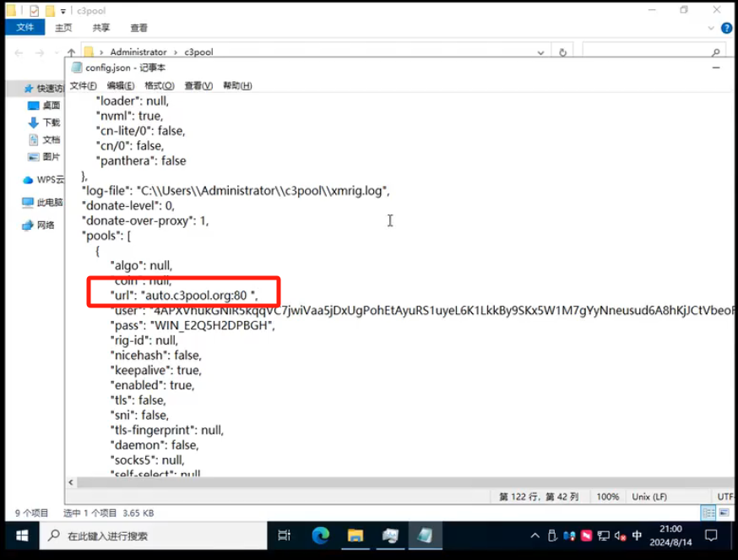Open the quick access toolbar dropdown

(63, 11)
